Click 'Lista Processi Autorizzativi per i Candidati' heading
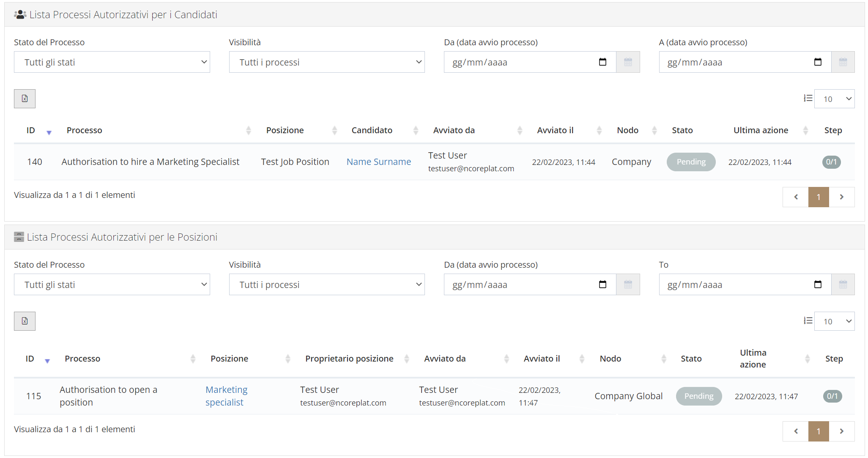The width and height of the screenshot is (868, 458). [123, 15]
